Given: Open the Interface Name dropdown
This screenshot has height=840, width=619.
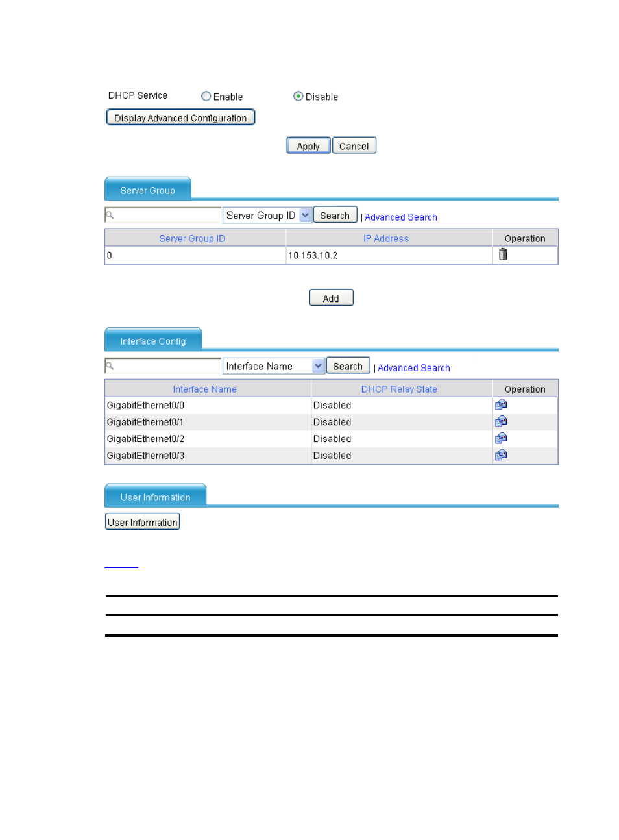Looking at the screenshot, I should [318, 366].
